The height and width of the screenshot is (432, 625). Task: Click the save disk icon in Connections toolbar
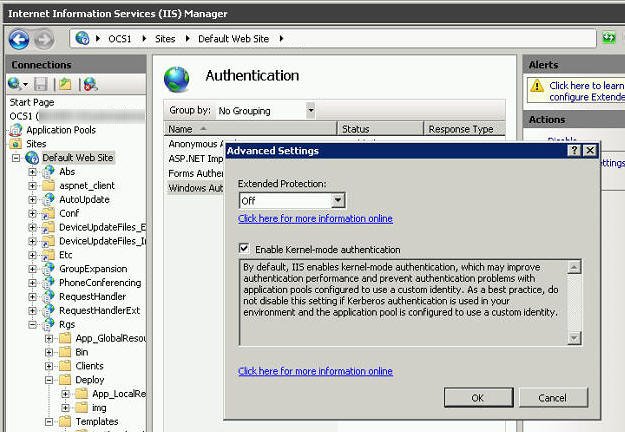[x=41, y=84]
